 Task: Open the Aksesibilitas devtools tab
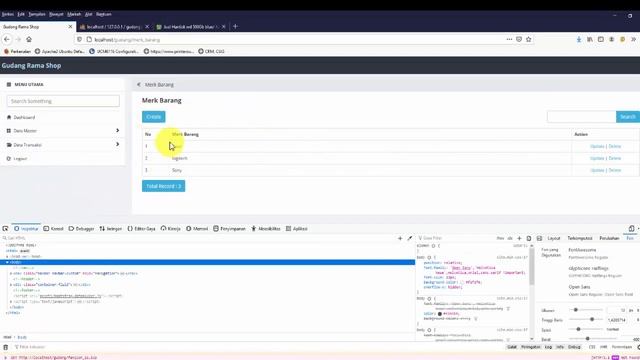(266, 229)
